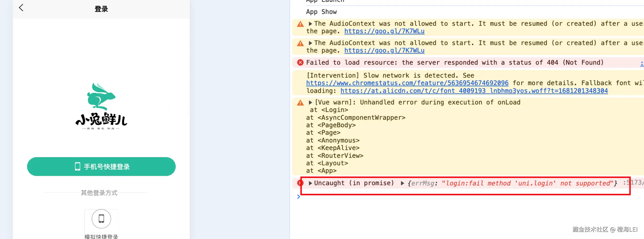This screenshot has width=644, height=239.
Task: Click the "[Intervention] Slow network is detected" text
Action: click(x=390, y=76)
